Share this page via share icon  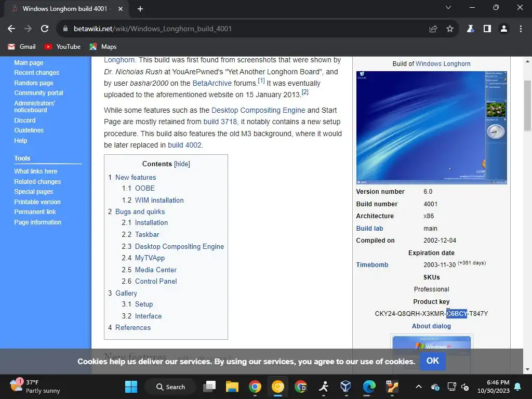point(433,29)
